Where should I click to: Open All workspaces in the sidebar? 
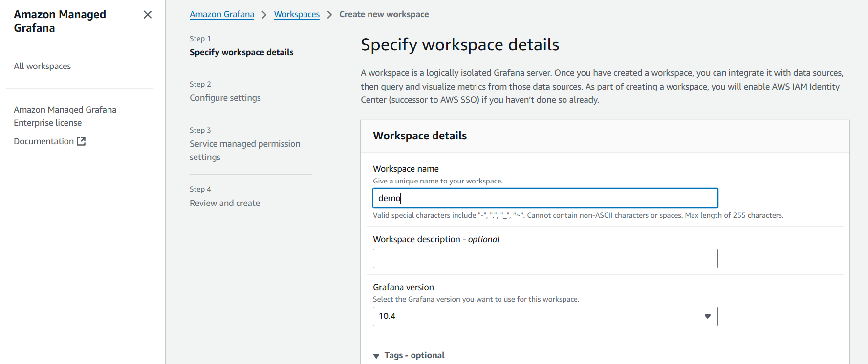pyautogui.click(x=42, y=66)
